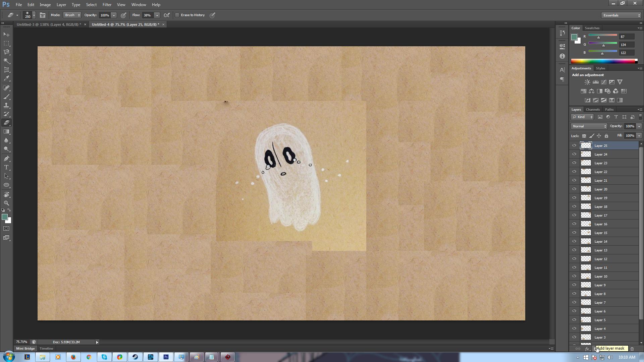Open the Timeline panel tab

click(x=46, y=349)
